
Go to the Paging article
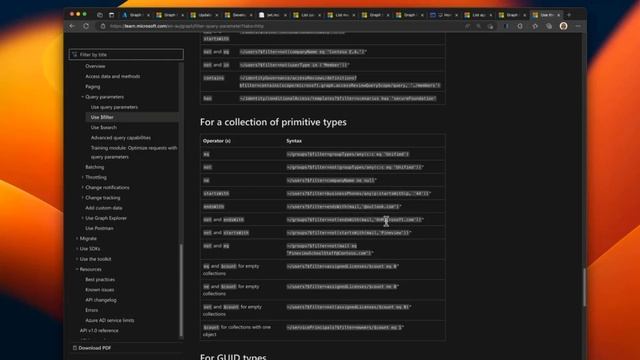point(93,87)
